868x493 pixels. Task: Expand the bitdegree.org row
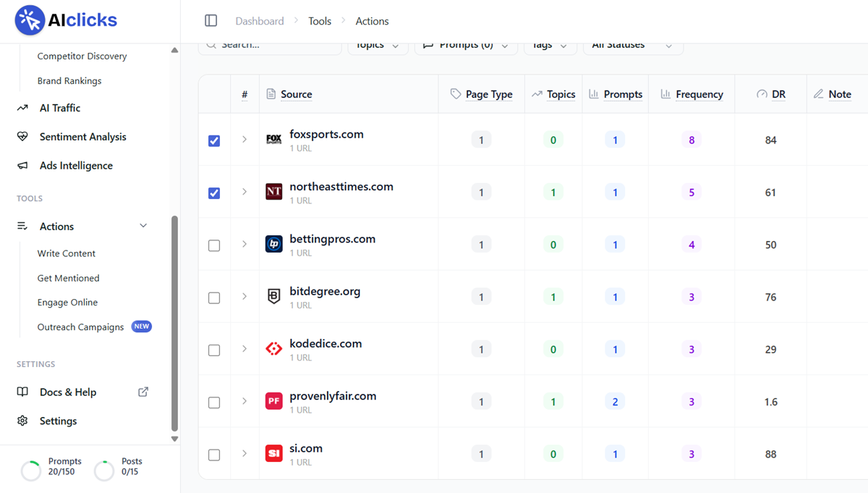(244, 296)
